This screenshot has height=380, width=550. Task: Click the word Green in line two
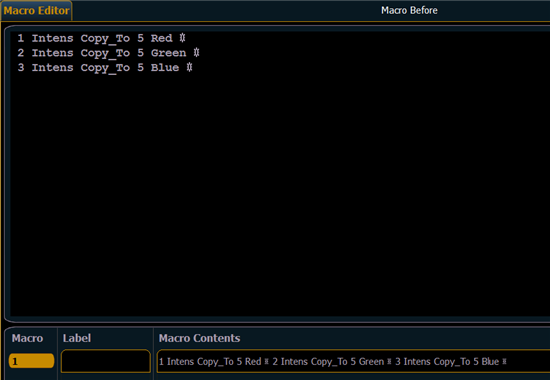168,53
